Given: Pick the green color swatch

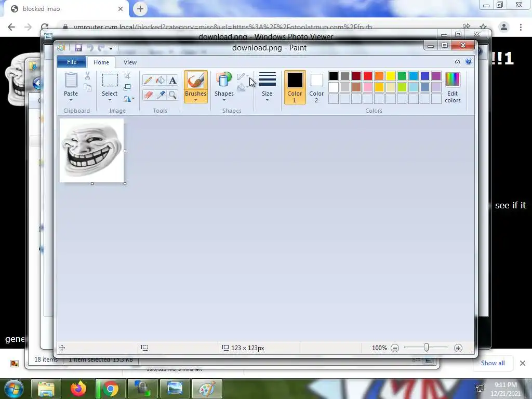Looking at the screenshot, I should click(x=402, y=76).
